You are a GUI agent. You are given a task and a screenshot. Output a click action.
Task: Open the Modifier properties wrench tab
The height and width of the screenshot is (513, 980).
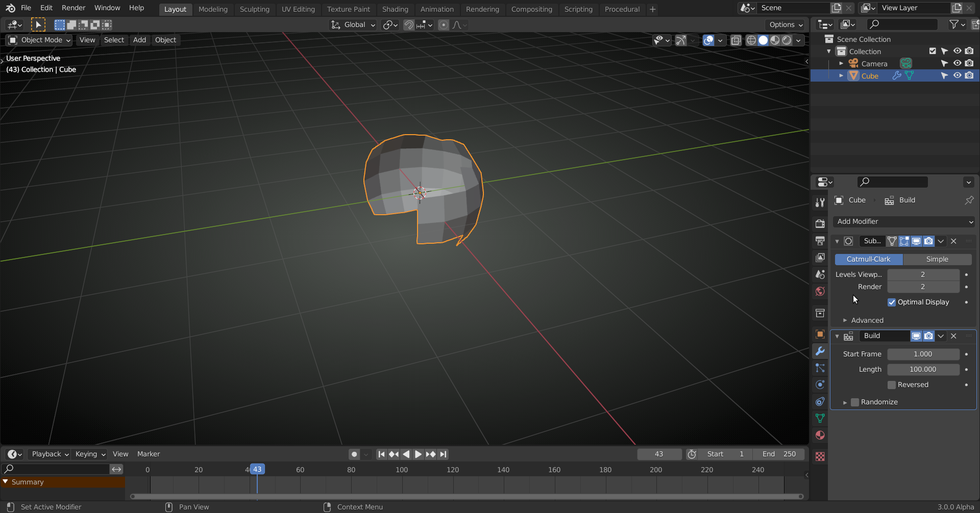[820, 351]
